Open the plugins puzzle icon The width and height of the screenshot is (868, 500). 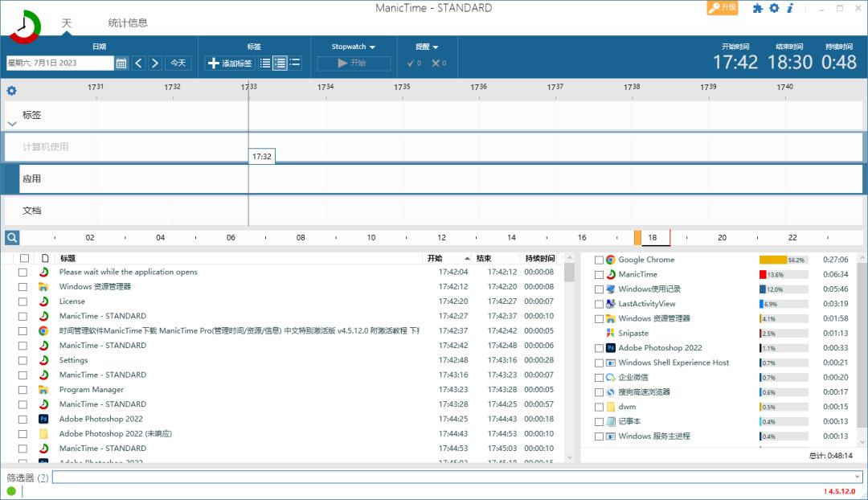pos(757,8)
